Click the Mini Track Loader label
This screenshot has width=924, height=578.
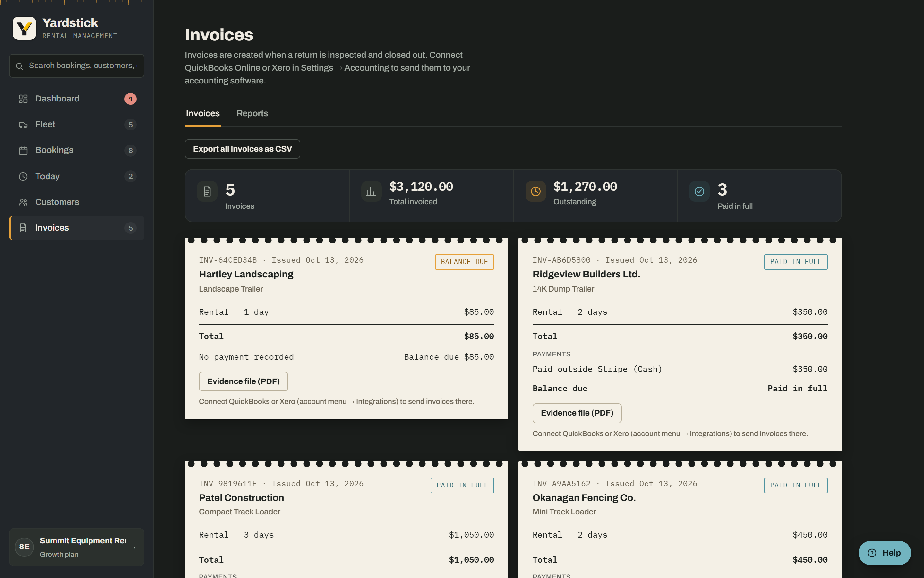pos(564,512)
